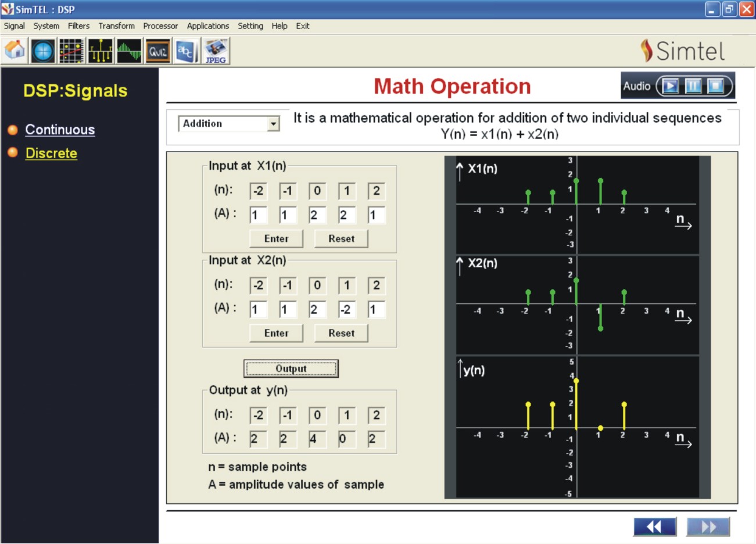
Task: Click the Output button
Action: pos(291,368)
